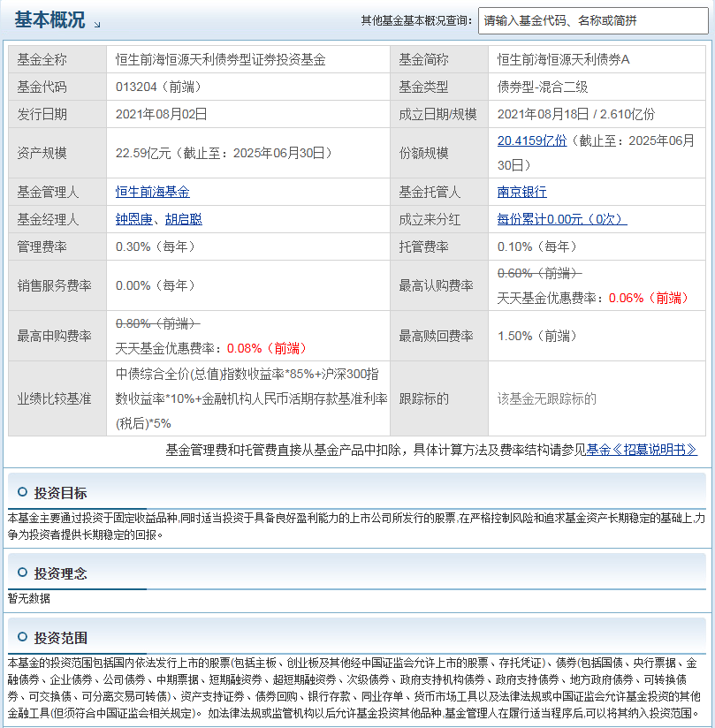Screen dimensions: 715x728
Task: Open the 基金《招募说明书》 prospectus link
Action: tap(642, 450)
